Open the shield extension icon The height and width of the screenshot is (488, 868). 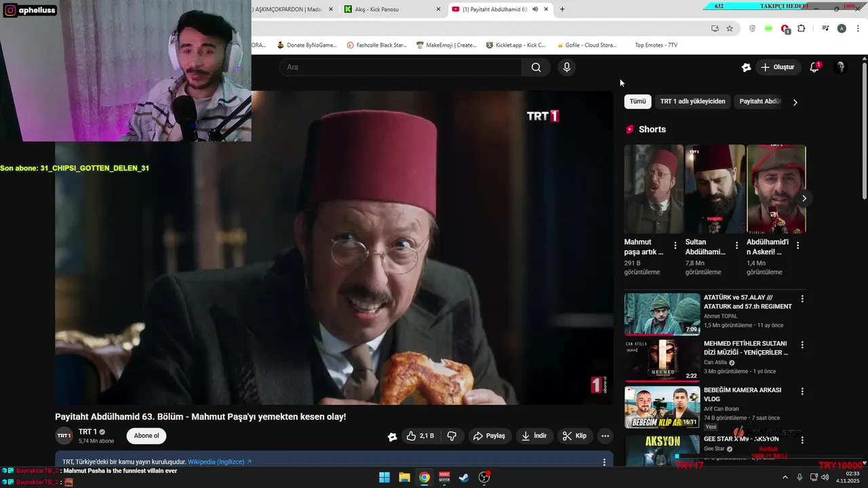tap(753, 28)
